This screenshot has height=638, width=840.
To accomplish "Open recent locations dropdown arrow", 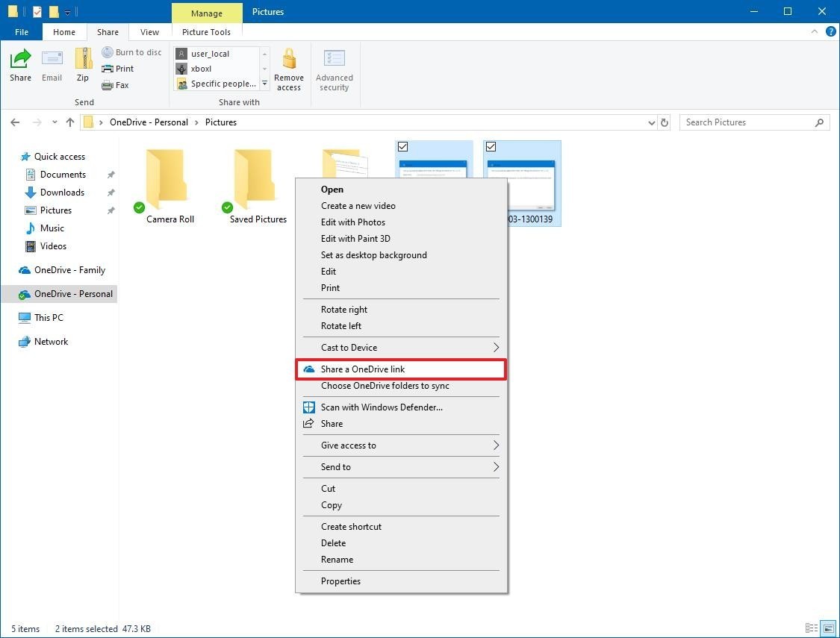I will [55, 122].
